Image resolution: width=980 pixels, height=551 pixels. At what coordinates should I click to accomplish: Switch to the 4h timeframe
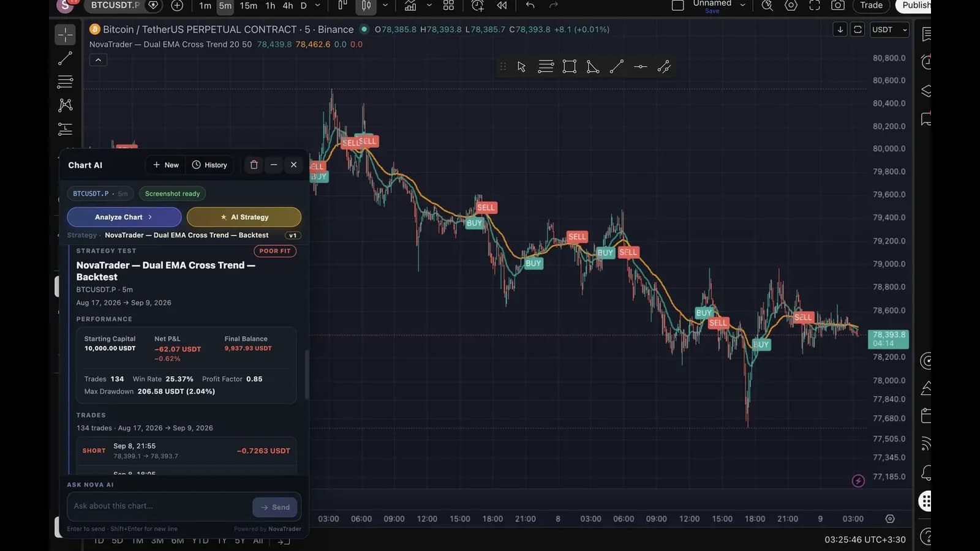coord(287,6)
